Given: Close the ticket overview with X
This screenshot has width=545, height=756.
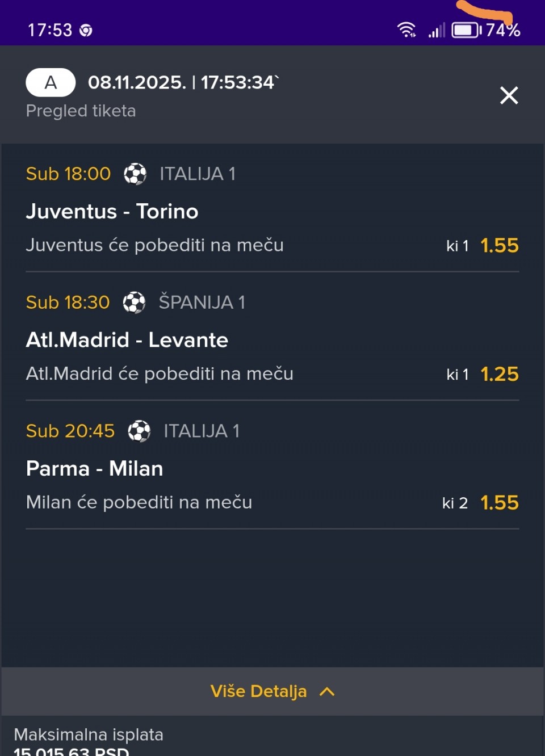Looking at the screenshot, I should pos(509,95).
